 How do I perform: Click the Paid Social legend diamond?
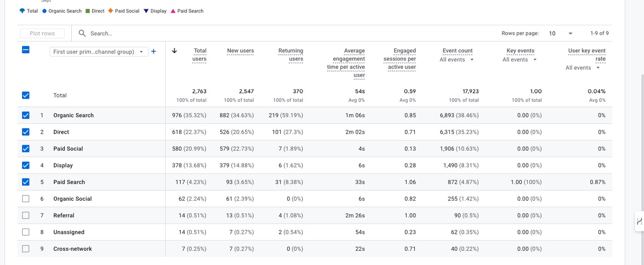click(x=110, y=11)
